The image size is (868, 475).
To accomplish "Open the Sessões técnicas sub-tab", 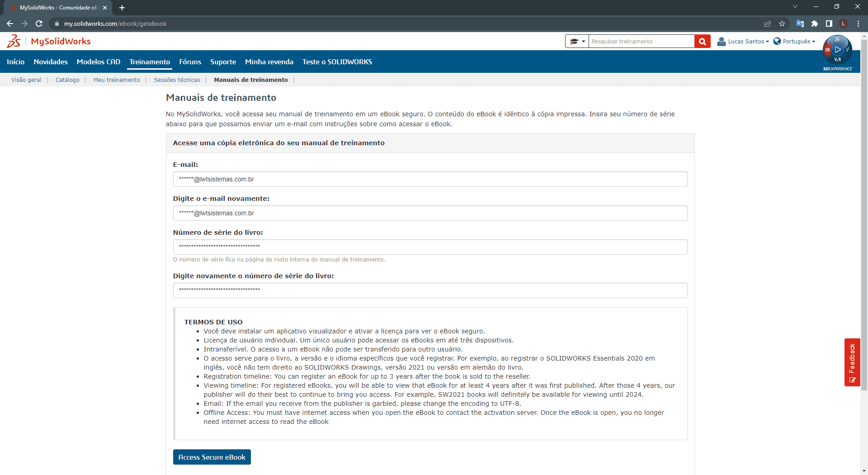I will click(x=177, y=80).
